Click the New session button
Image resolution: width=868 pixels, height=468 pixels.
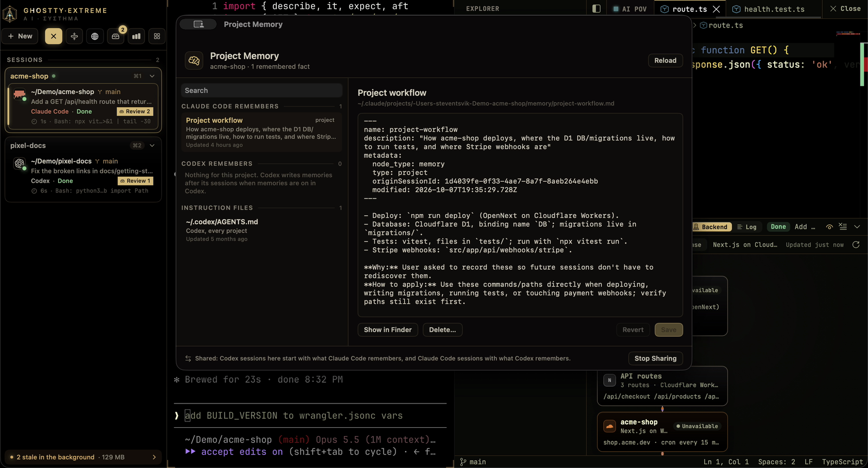click(20, 36)
